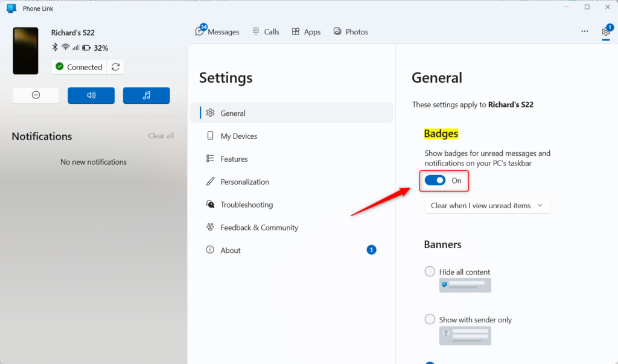
Task: Open Feedback & Community settings
Action: (291, 228)
